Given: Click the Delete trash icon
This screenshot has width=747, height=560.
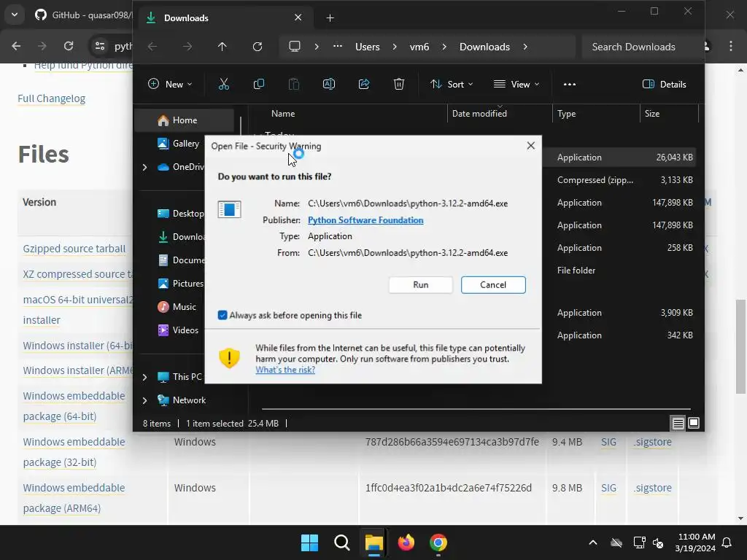Looking at the screenshot, I should [x=399, y=85].
